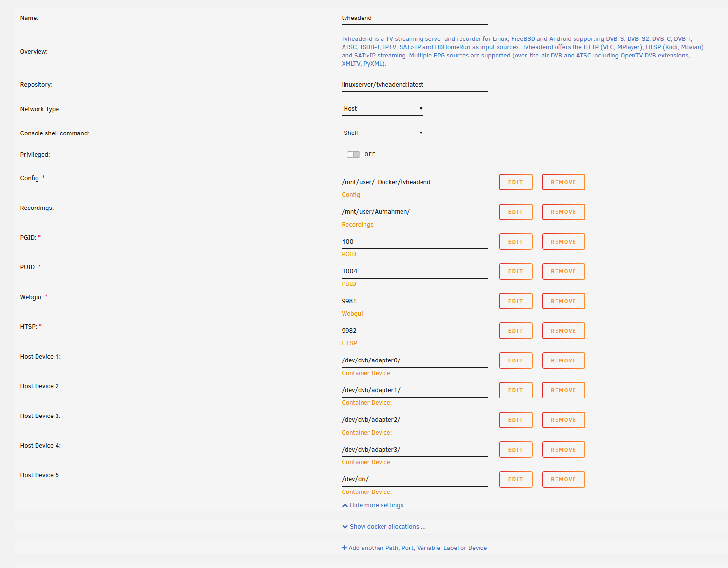
Task: Remove the HTSP port
Action: [x=563, y=331]
